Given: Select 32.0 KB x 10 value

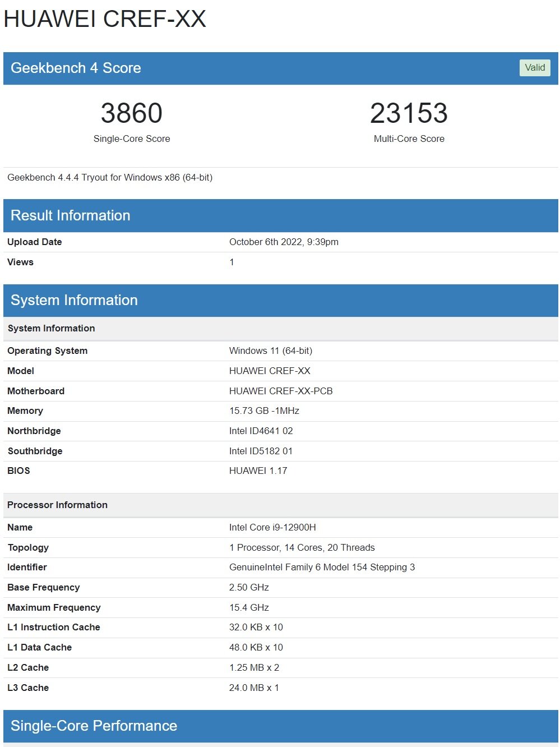Looking at the screenshot, I should (256, 627).
